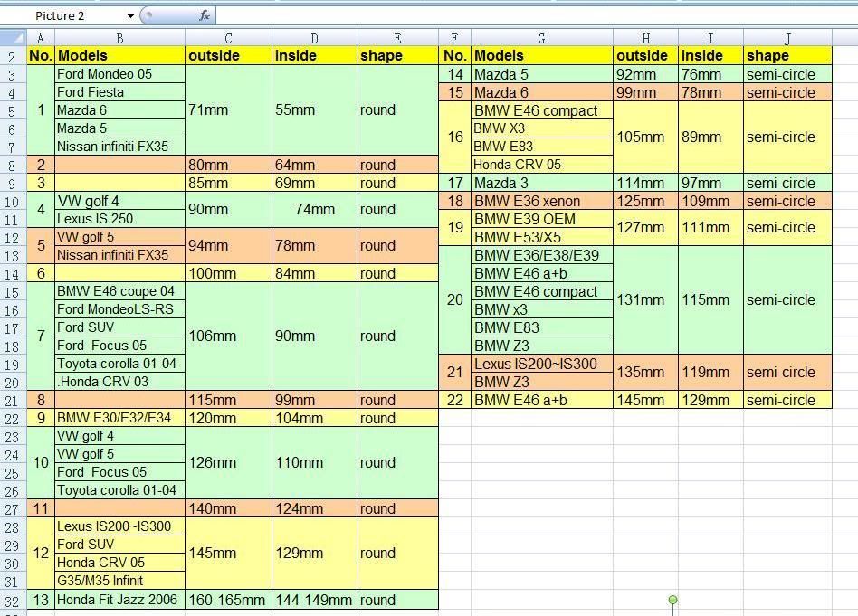Click the '144-149mm' cell
This screenshot has width=858, height=616.
314,600
